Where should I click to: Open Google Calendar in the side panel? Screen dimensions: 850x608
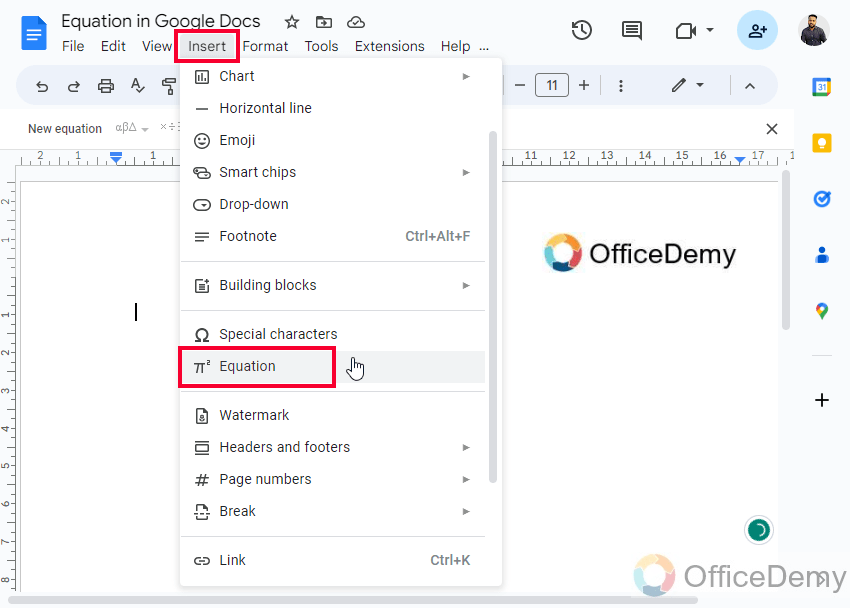coord(821,87)
